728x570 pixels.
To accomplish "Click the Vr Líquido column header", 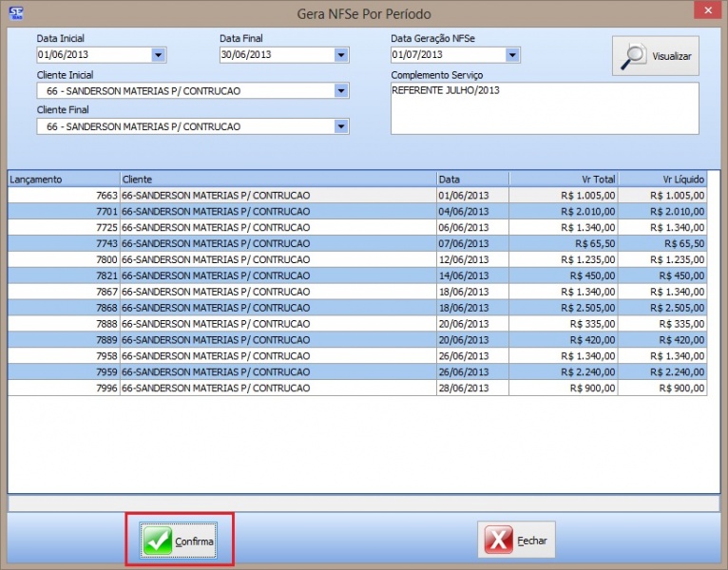I will pyautogui.click(x=662, y=179).
